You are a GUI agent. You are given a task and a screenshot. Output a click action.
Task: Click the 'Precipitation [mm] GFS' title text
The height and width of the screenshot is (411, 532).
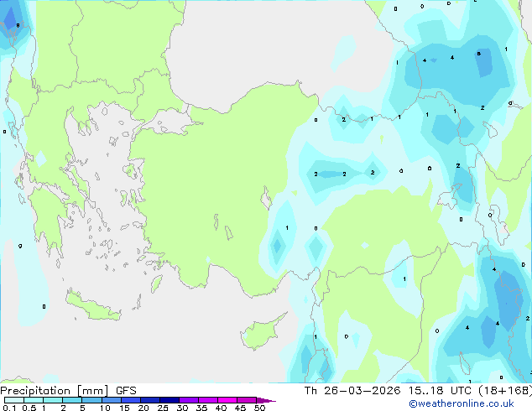[68, 391]
